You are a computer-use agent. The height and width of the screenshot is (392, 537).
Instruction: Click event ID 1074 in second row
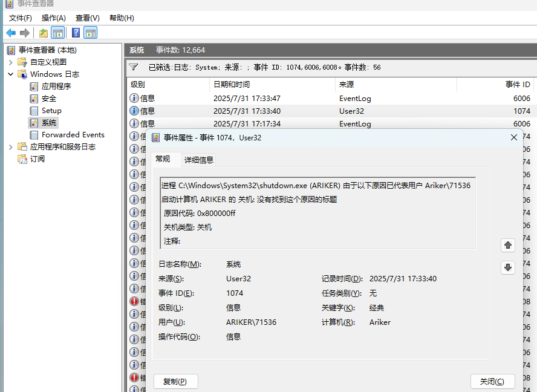[522, 111]
